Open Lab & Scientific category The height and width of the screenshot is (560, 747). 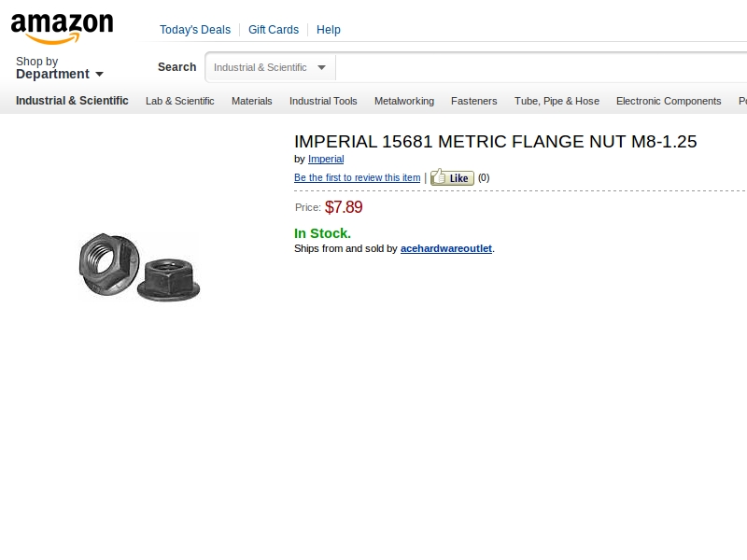pyautogui.click(x=179, y=101)
